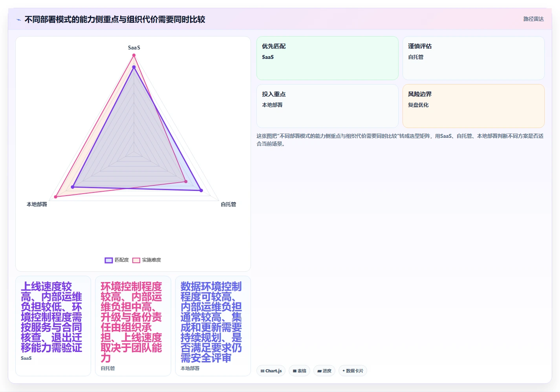Toggle the 实施难度 legend swatch
The width and height of the screenshot is (560, 392).
(x=136, y=260)
